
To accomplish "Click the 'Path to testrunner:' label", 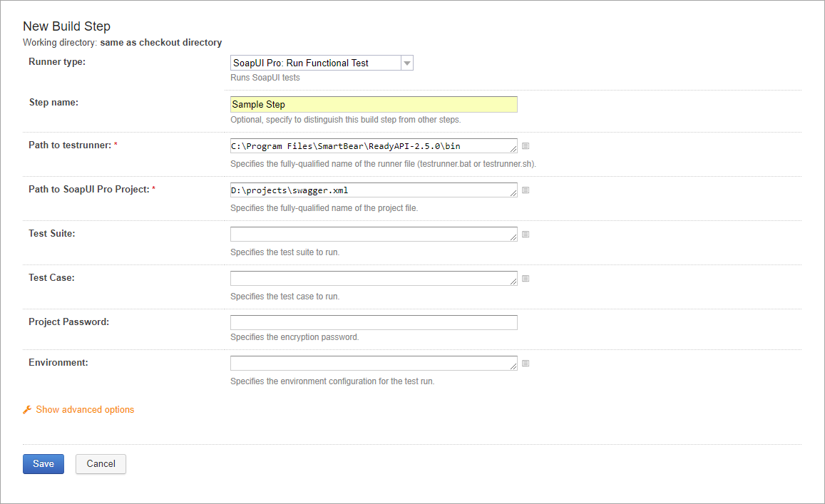I will pos(70,145).
